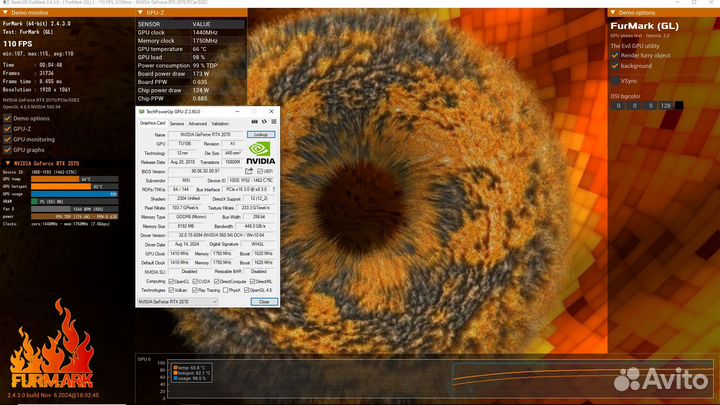Collapse the Demo options panel
This screenshot has height=405, width=720.
[613, 12]
